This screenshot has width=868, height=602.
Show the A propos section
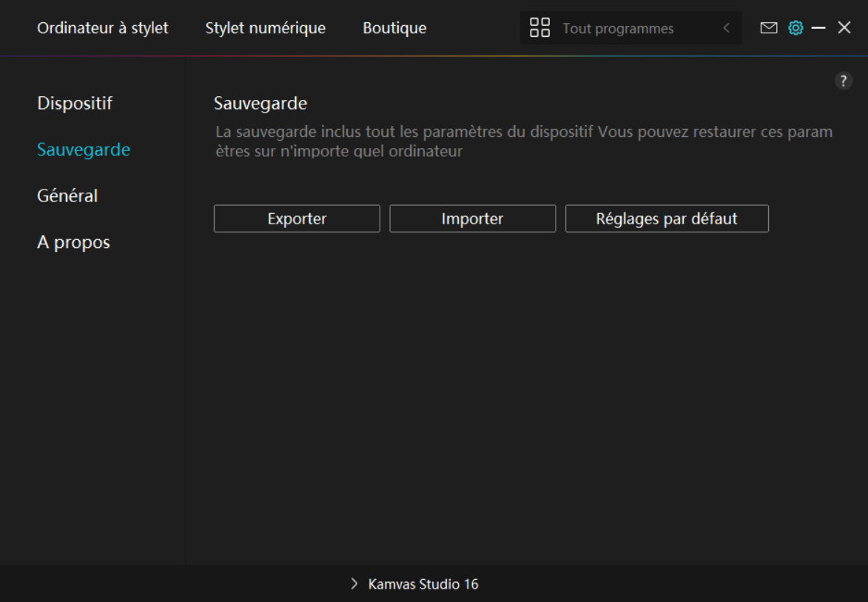[x=73, y=242]
